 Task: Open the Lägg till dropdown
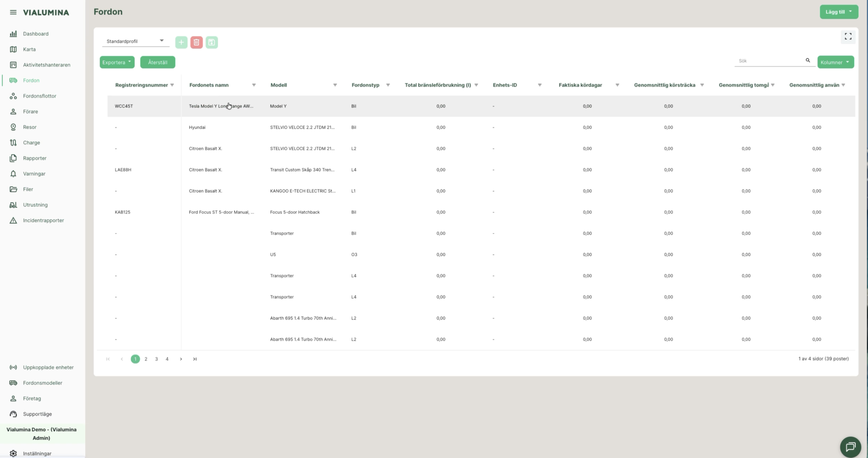[x=839, y=12]
